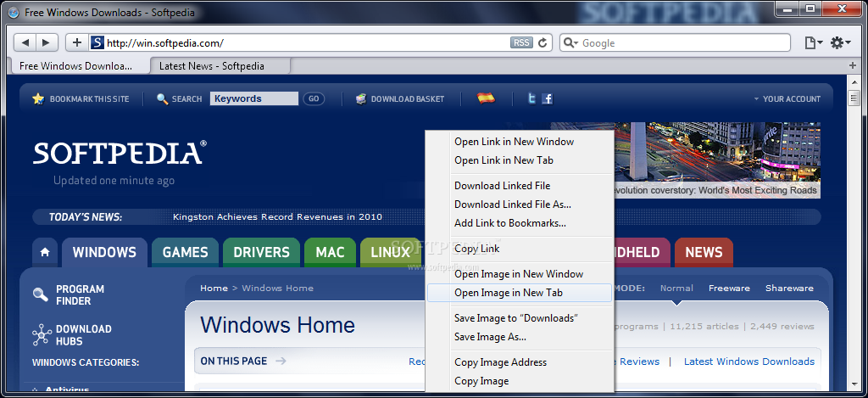Open Softpedia Facebook icon
Viewport: 868px width, 398px height.
(x=548, y=98)
